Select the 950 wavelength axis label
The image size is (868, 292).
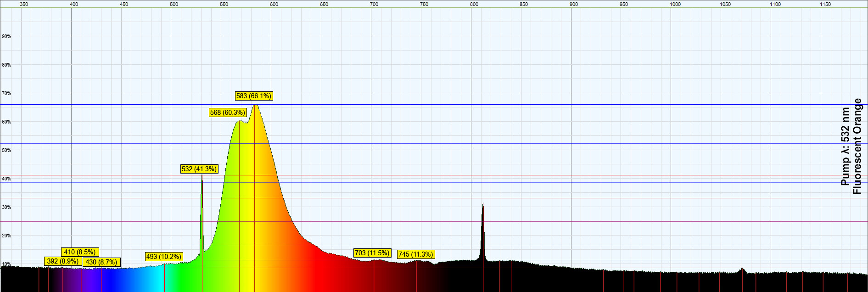(624, 4)
